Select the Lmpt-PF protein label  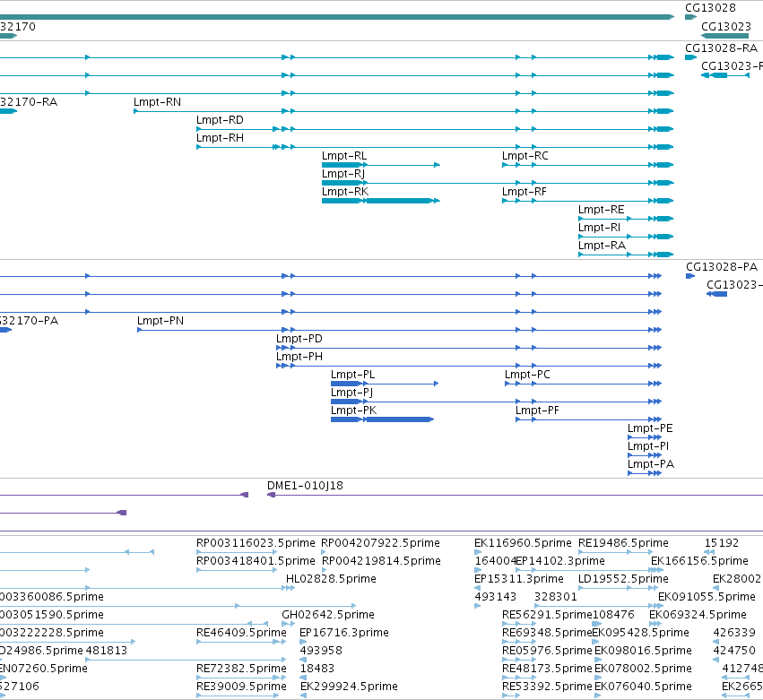pos(537,410)
